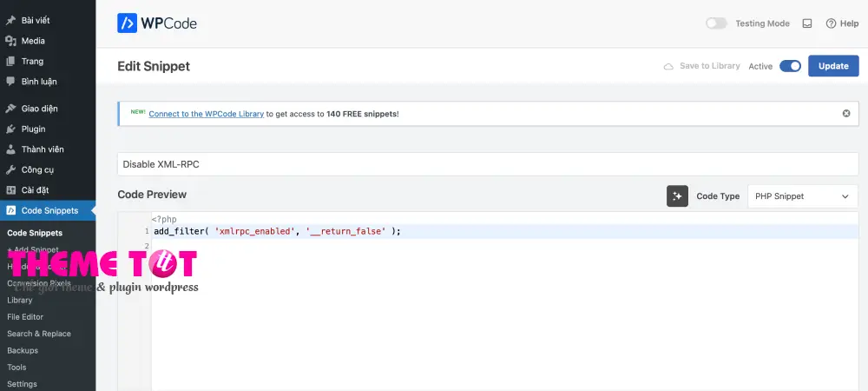This screenshot has width=868, height=391.
Task: Click the Save to Library cloud icon
Action: pyautogui.click(x=668, y=66)
